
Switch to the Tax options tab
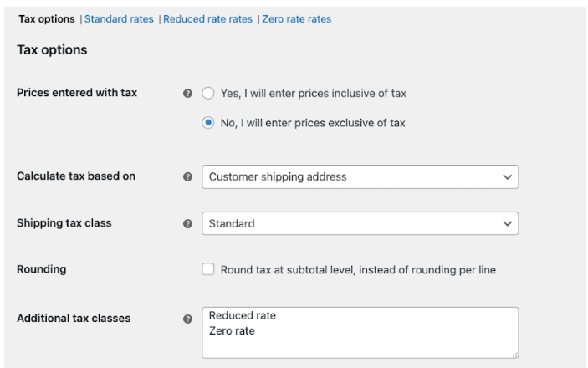[x=46, y=19]
